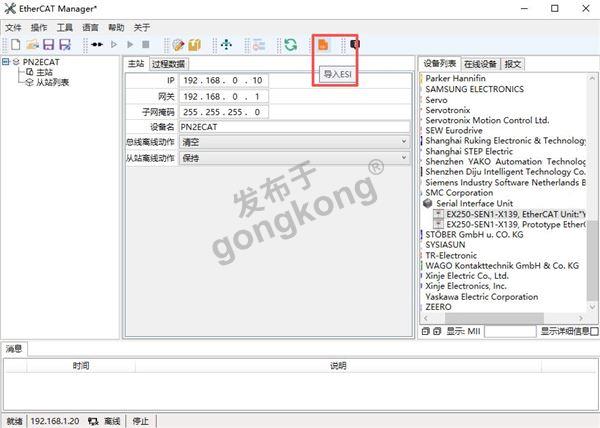Click the New file toolbar icon
600x428 pixels.
coord(15,45)
